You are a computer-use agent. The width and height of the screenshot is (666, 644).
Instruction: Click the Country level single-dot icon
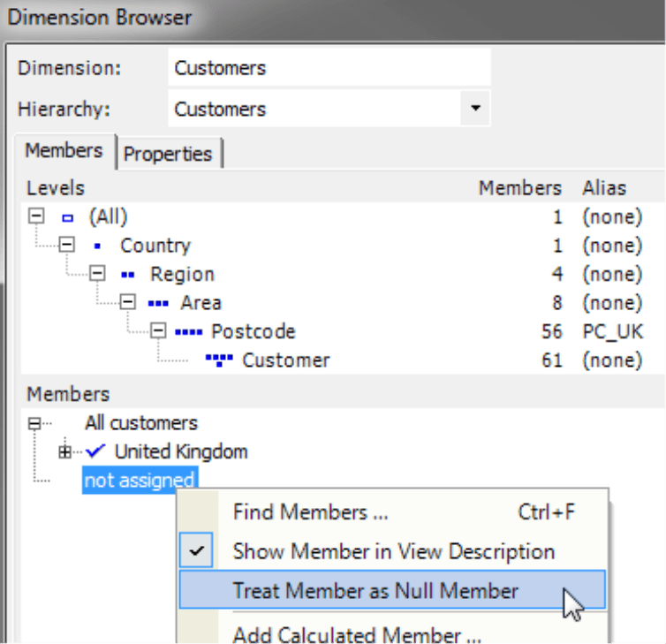click(97, 246)
